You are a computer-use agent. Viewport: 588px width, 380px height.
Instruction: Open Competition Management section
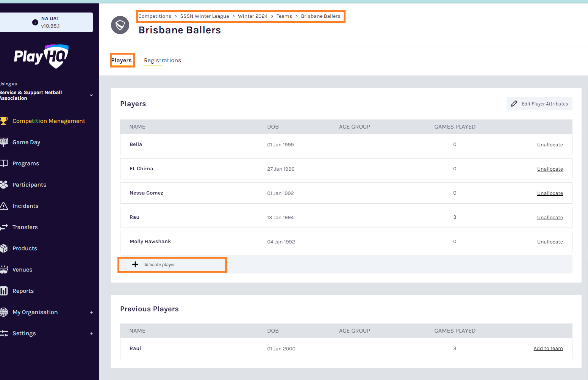click(49, 121)
